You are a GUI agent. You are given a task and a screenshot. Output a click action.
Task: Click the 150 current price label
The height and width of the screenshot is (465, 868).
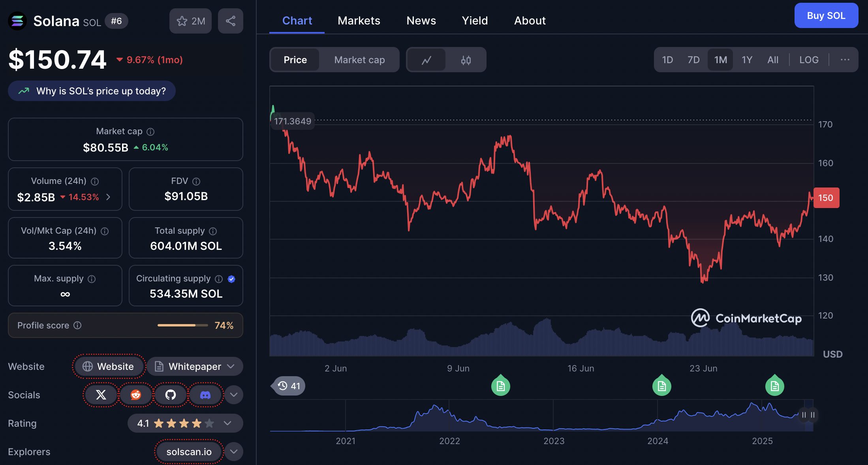[826, 198]
